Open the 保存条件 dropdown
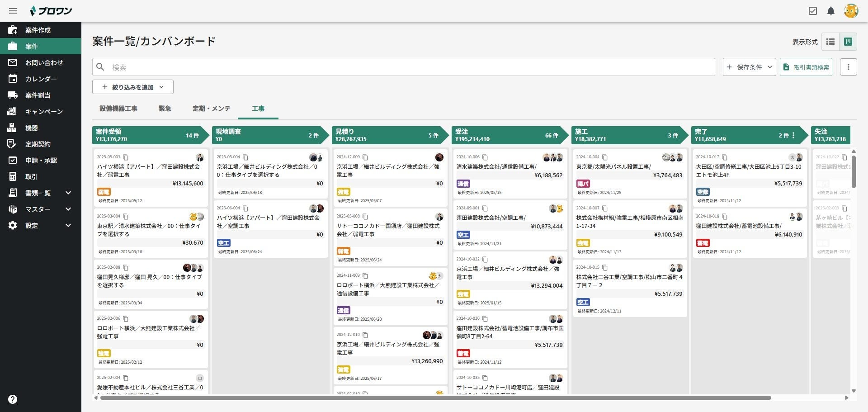The width and height of the screenshot is (868, 412). click(x=750, y=67)
